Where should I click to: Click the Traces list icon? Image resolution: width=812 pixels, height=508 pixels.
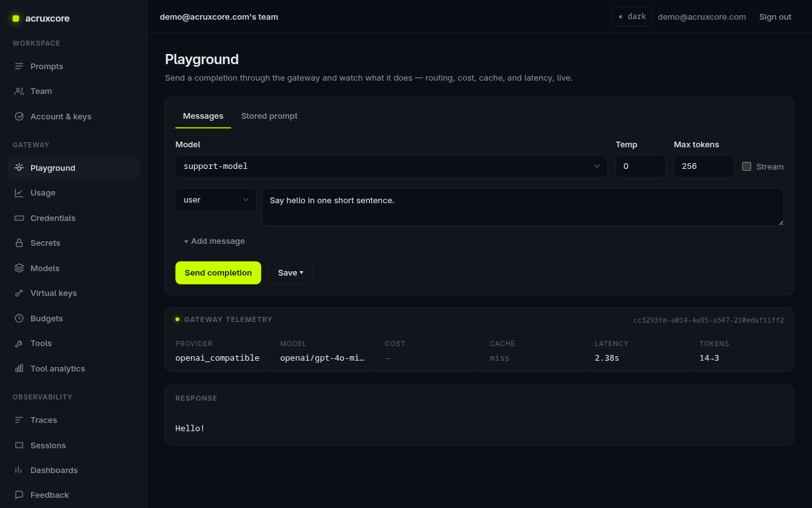pos(19,420)
